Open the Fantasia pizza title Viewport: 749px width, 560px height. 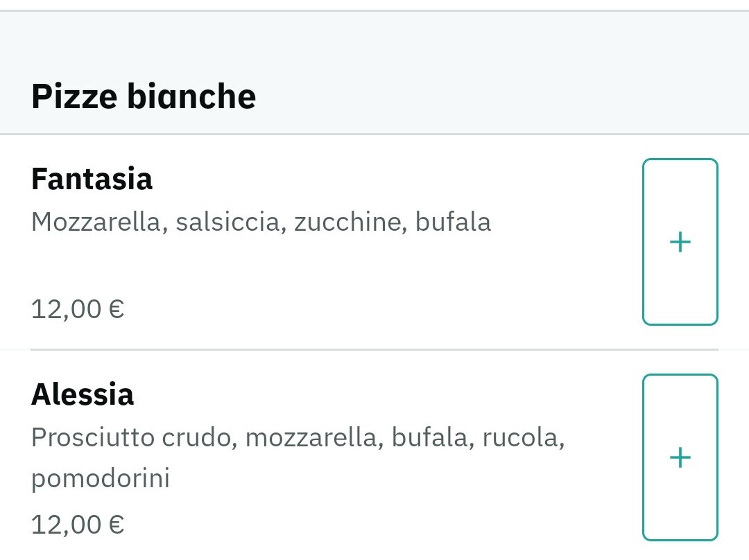[x=92, y=180]
